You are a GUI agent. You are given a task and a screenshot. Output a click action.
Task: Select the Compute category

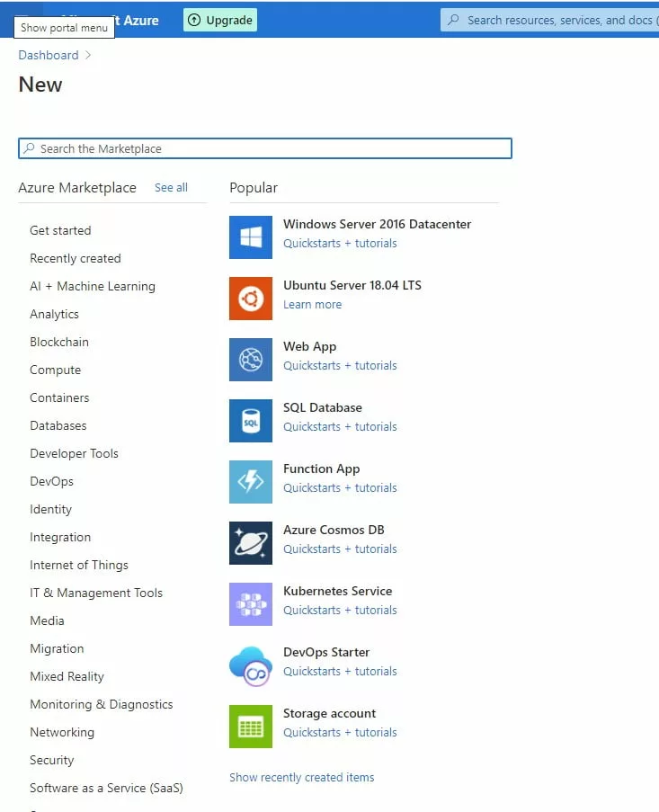[x=55, y=370]
